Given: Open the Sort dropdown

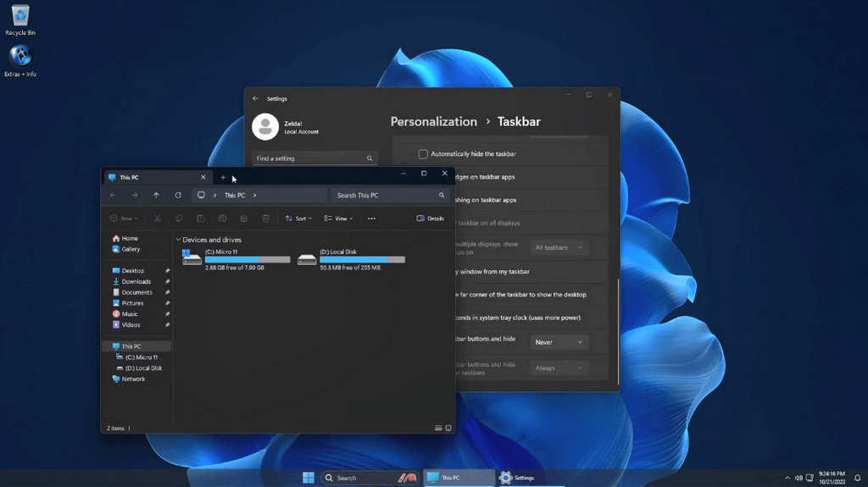Looking at the screenshot, I should 298,219.
